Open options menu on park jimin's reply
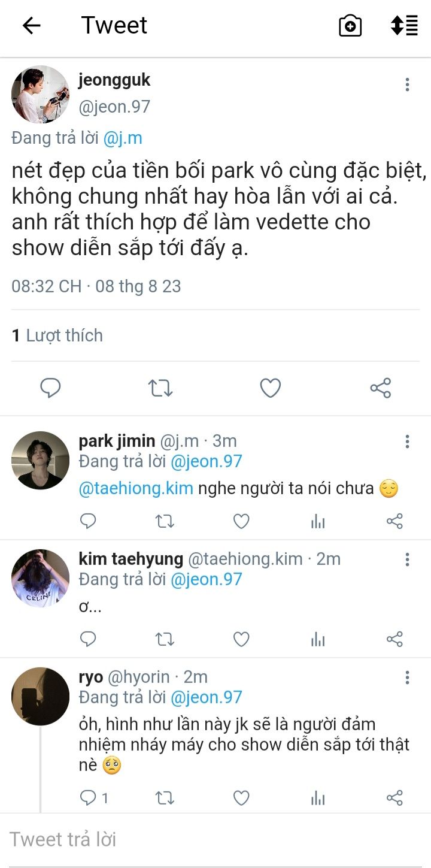 [407, 442]
